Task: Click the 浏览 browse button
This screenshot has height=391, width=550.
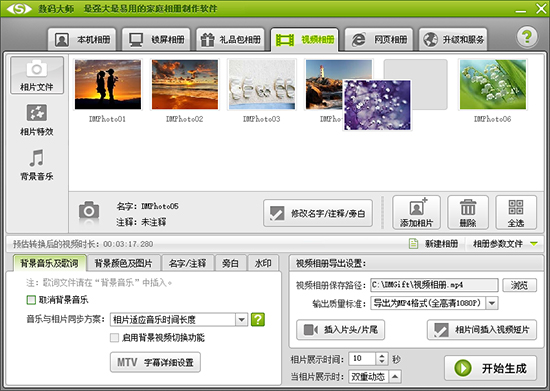Action: (x=519, y=285)
